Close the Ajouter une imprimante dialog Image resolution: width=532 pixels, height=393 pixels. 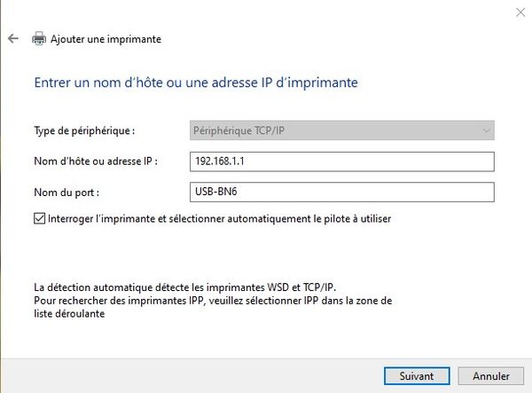tap(518, 12)
